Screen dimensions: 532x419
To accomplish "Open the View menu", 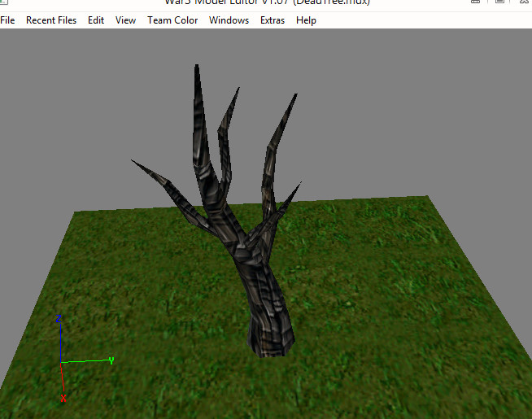I will 125,20.
